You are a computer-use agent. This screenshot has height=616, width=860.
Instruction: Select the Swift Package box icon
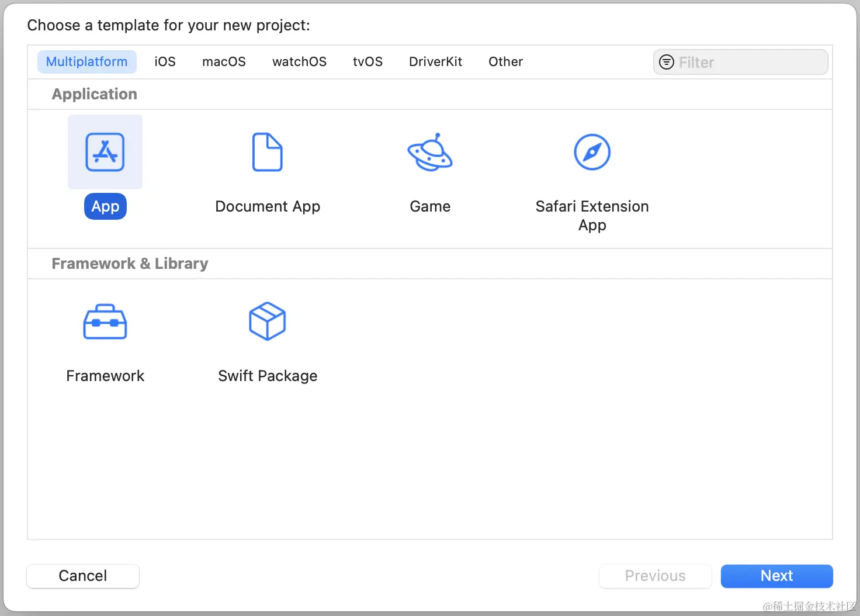(x=268, y=321)
